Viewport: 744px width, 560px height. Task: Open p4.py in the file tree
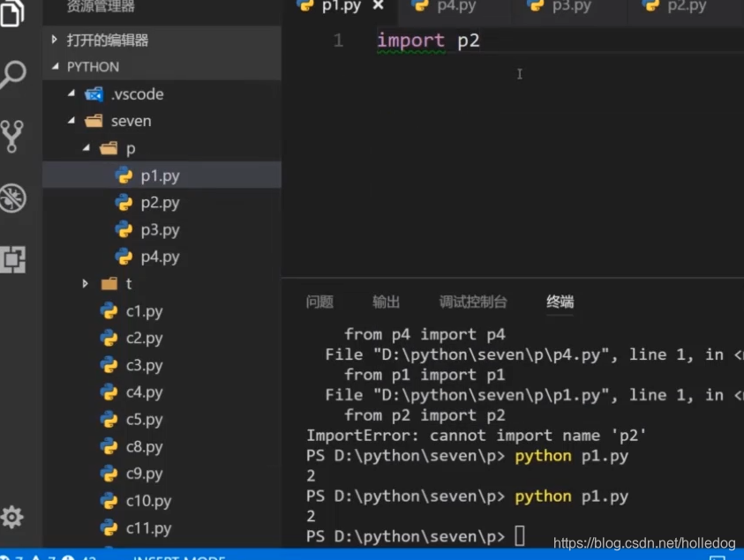pos(160,257)
